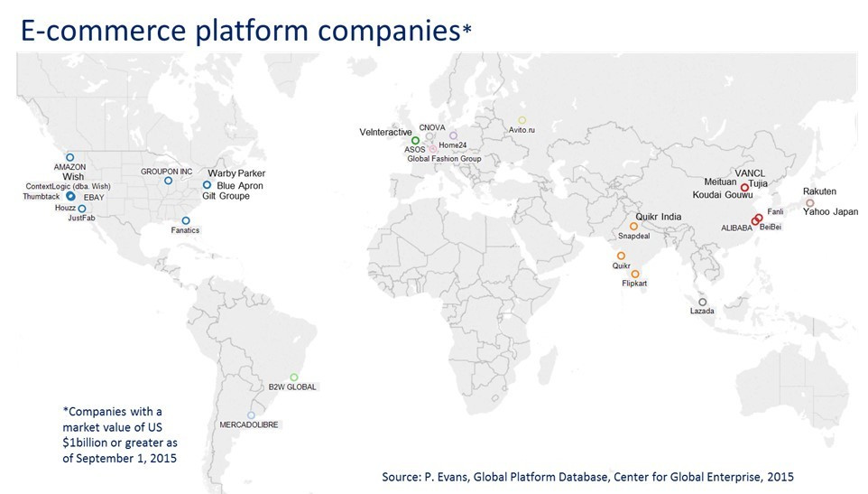Click the Warby Parker label
Image resolution: width=868 pixels, height=494 pixels.
pos(236,173)
